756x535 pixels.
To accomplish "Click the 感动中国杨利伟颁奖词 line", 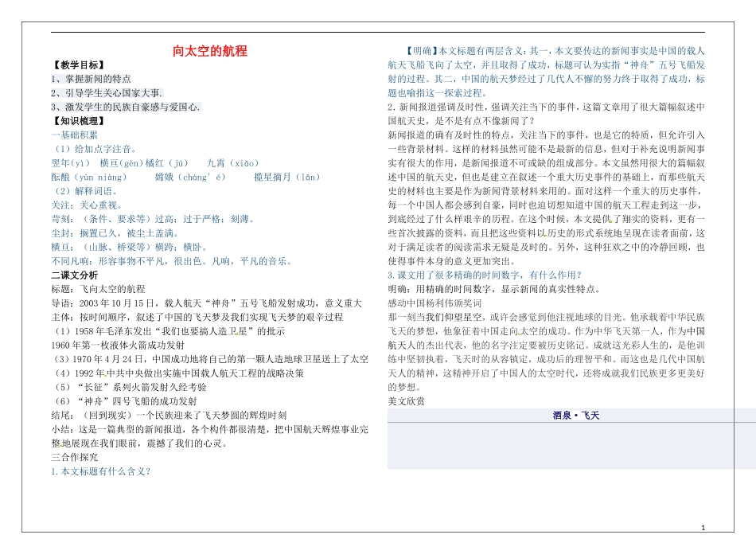I will pos(436,303).
